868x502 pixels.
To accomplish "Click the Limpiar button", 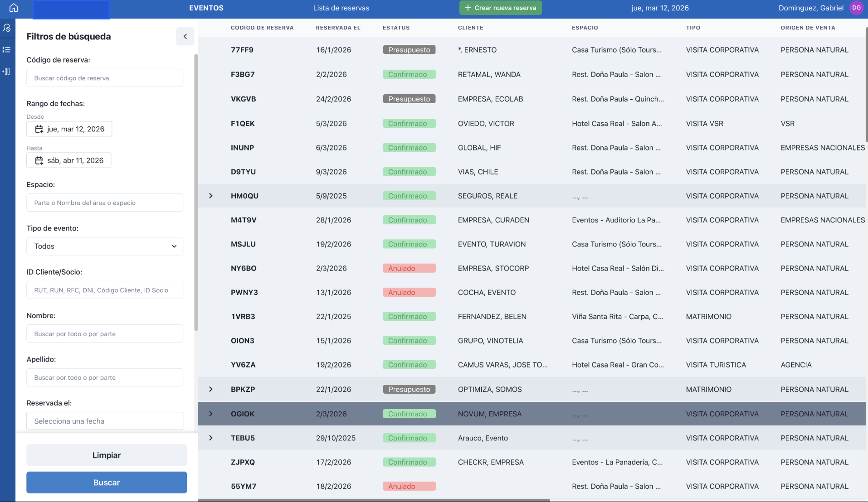I will pyautogui.click(x=107, y=455).
